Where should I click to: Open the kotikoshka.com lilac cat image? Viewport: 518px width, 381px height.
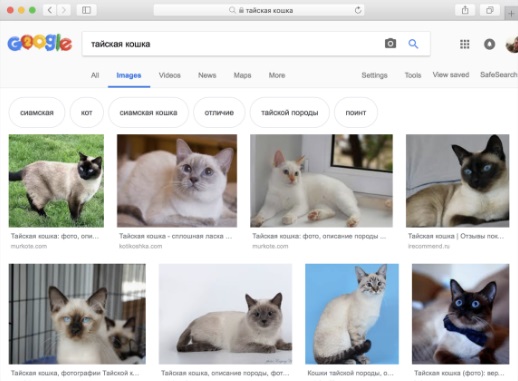tap(177, 181)
